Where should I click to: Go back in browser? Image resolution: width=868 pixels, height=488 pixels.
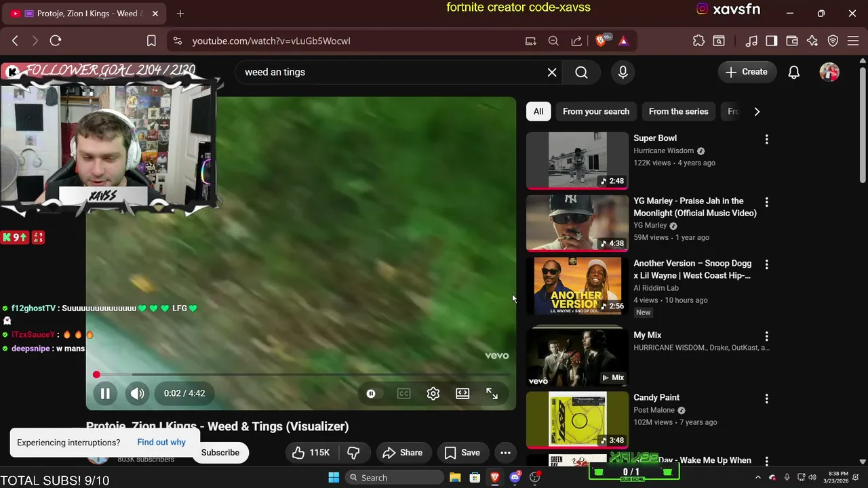15,41
